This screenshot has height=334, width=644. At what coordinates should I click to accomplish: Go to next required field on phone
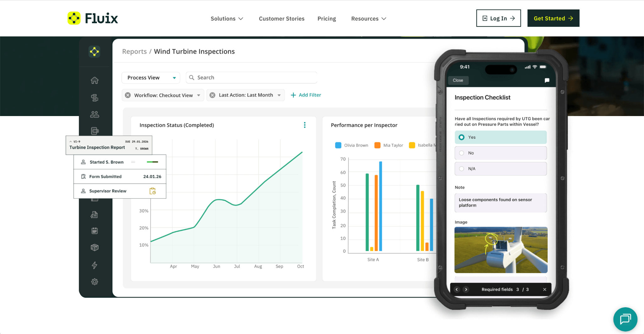(x=466, y=289)
